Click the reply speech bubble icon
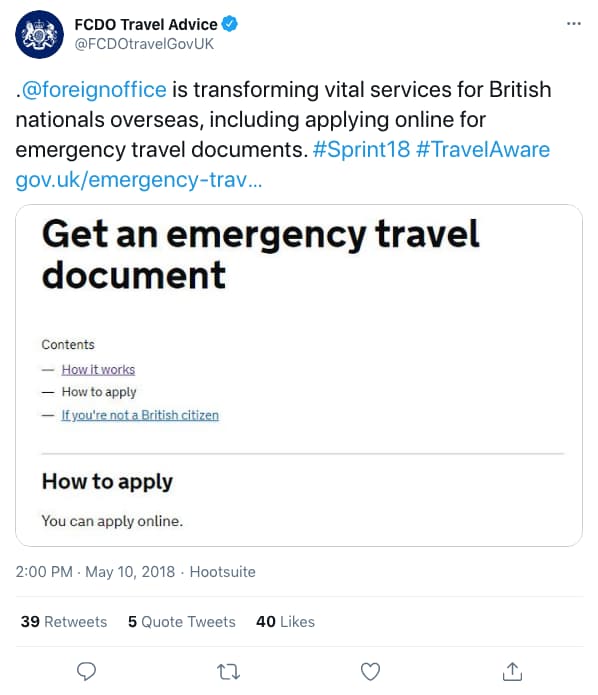 coord(86,672)
